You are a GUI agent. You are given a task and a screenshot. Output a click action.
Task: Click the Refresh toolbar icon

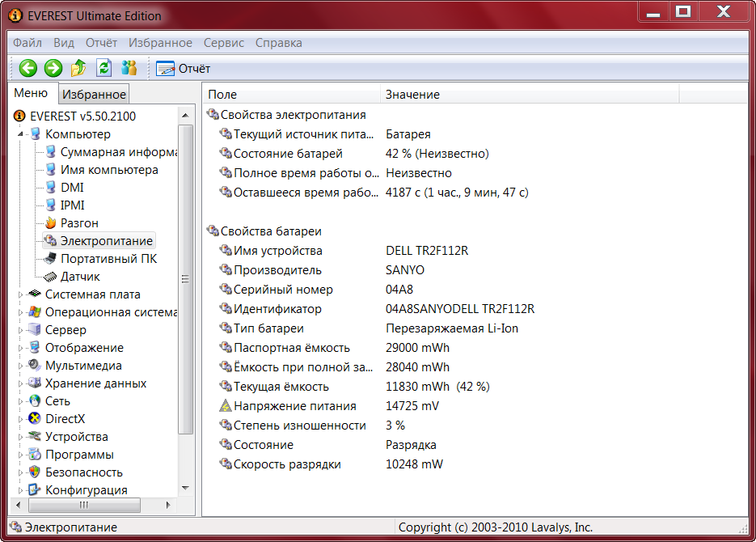click(x=103, y=69)
